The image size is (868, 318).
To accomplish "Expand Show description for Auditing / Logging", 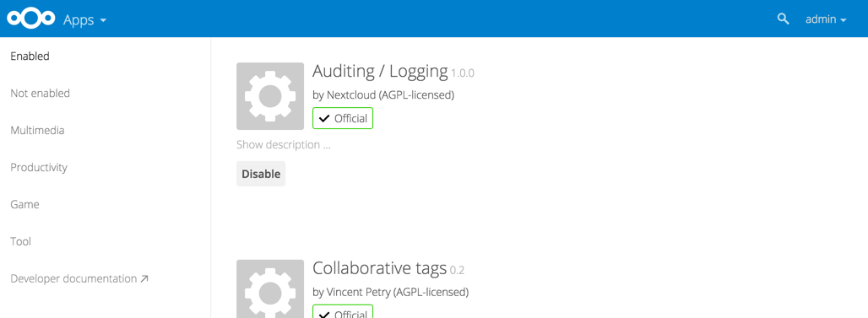I will 284,145.
